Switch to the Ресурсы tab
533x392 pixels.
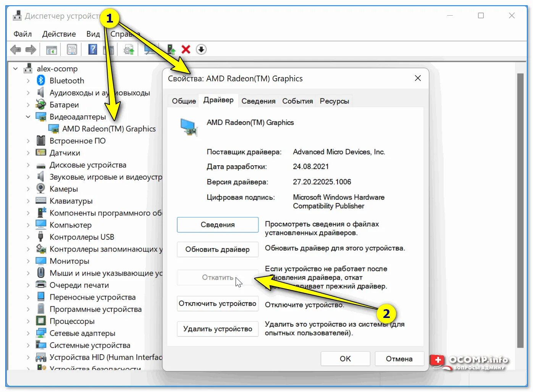tap(334, 101)
